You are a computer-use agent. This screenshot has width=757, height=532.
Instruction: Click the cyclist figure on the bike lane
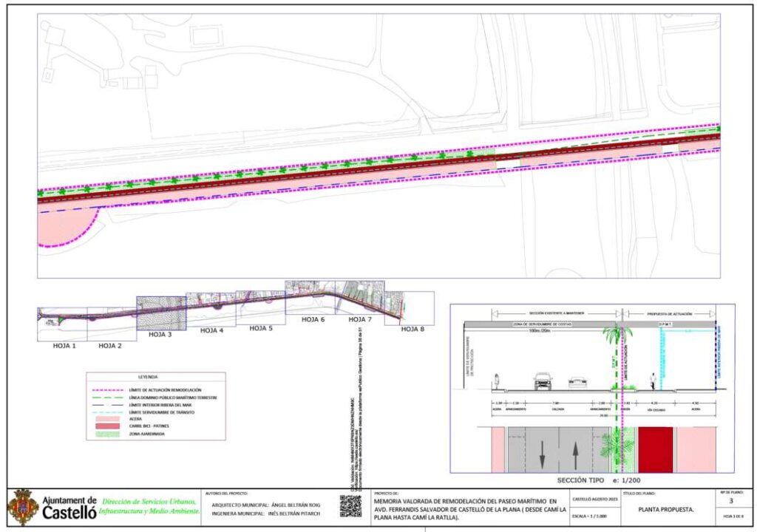point(653,380)
